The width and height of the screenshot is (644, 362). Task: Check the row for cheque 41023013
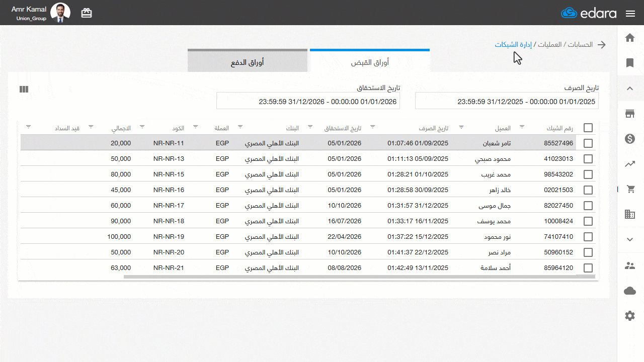(588, 159)
